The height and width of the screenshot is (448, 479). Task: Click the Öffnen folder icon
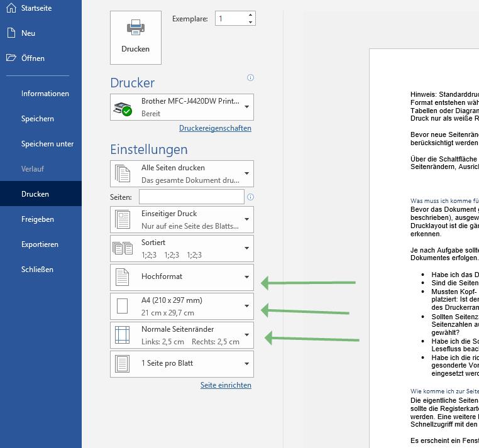coord(11,58)
